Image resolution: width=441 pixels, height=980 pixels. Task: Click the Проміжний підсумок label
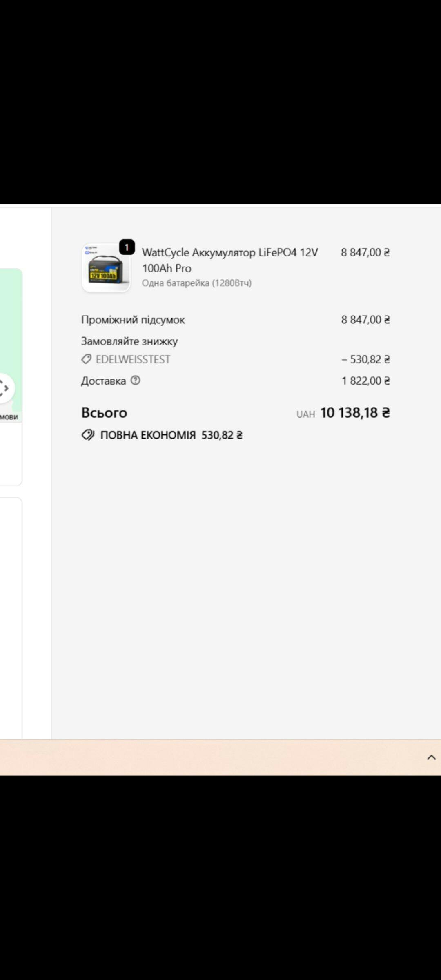click(x=133, y=320)
